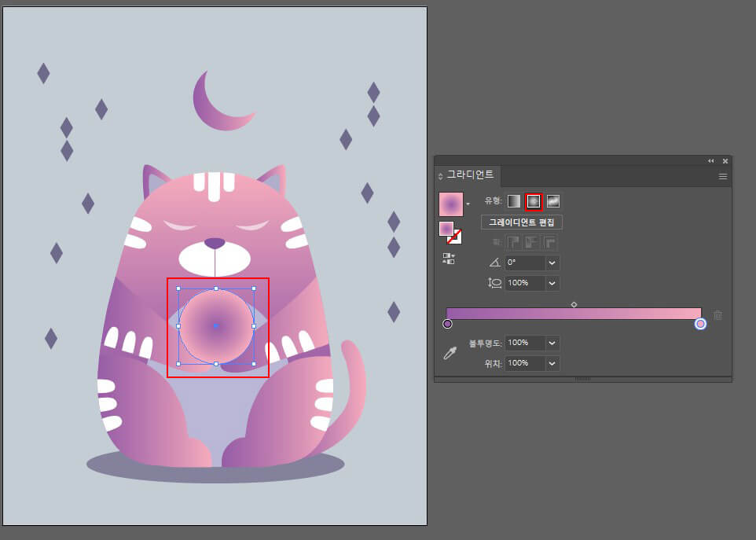The width and height of the screenshot is (756, 540).
Task: Click the delete stop trash icon
Action: coord(718,315)
